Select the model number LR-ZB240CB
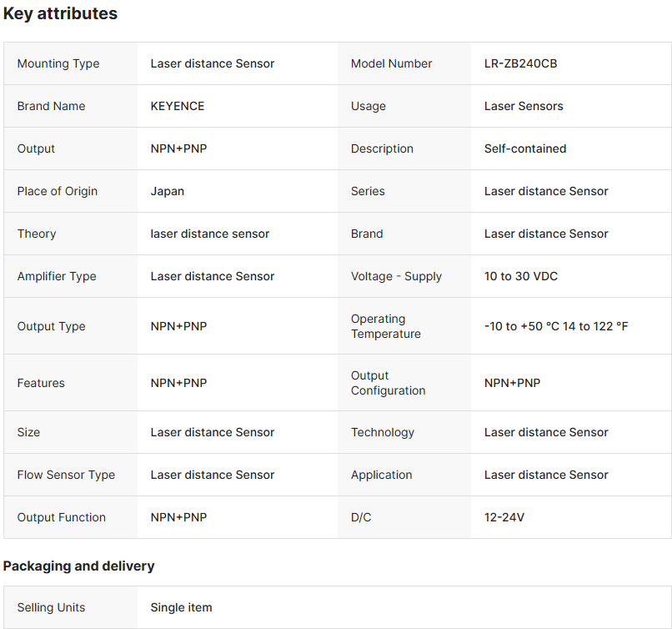 [520, 63]
